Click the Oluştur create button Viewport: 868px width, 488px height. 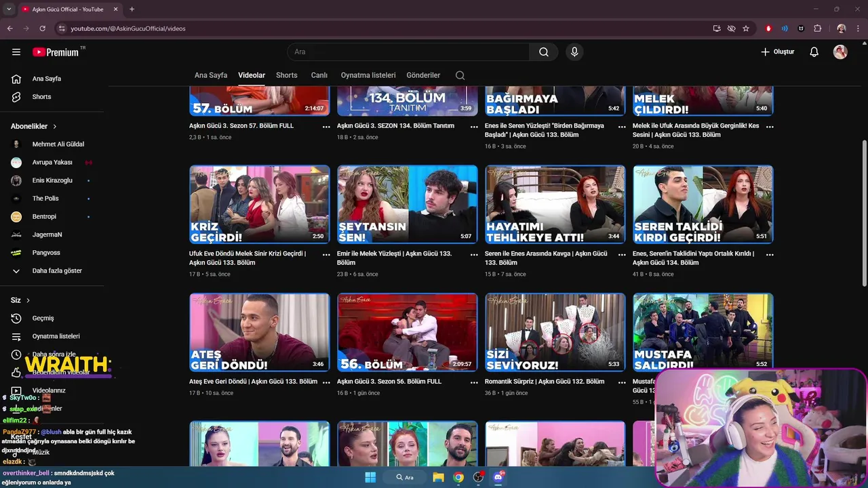(x=777, y=52)
